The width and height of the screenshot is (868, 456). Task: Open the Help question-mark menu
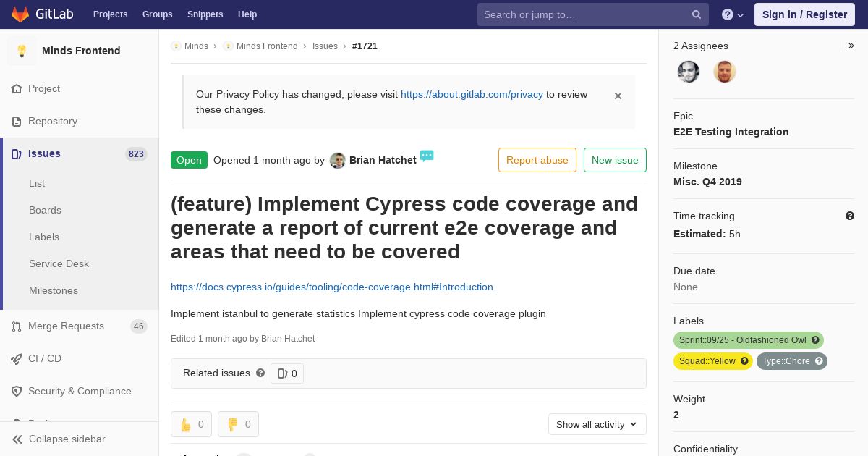[x=733, y=14]
